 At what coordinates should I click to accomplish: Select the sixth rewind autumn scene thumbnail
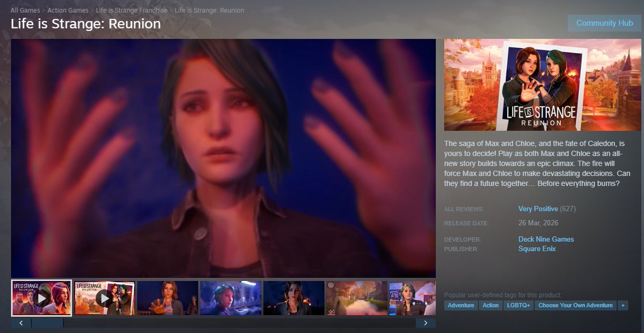click(x=357, y=298)
